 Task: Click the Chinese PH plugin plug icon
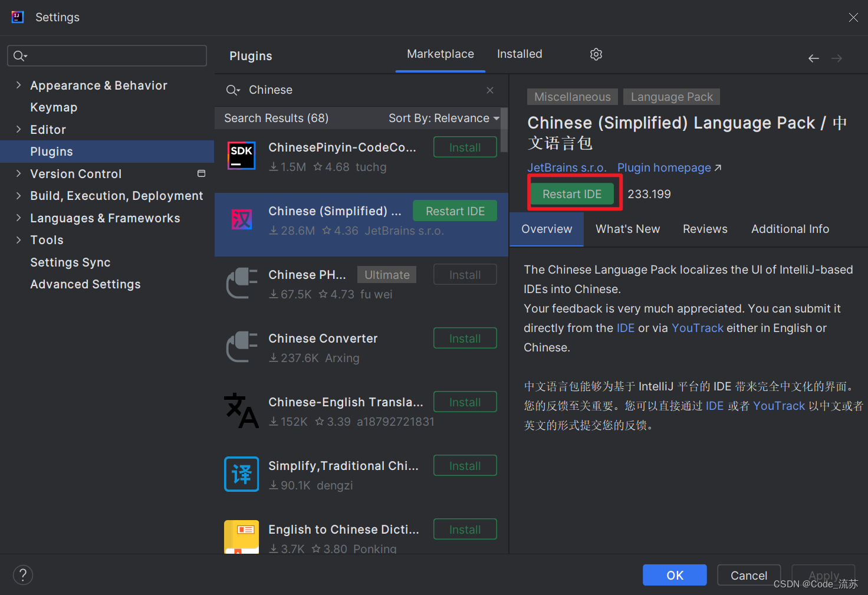click(242, 283)
